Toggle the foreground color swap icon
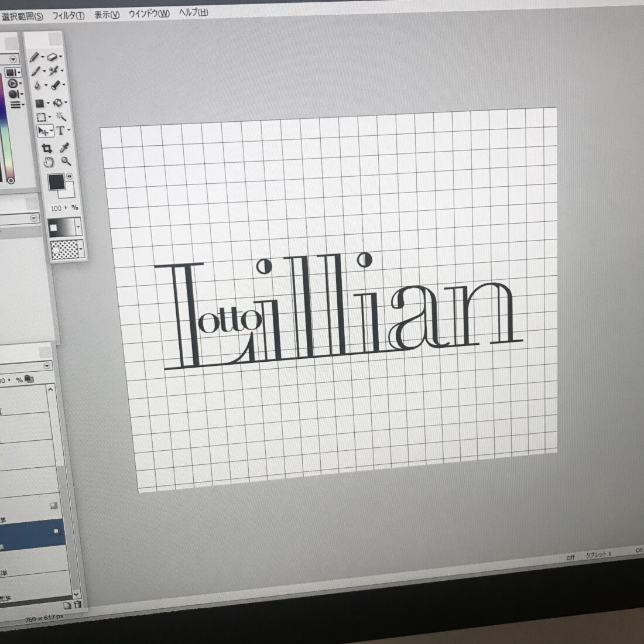Image resolution: width=644 pixels, height=644 pixels. pyautogui.click(x=70, y=176)
